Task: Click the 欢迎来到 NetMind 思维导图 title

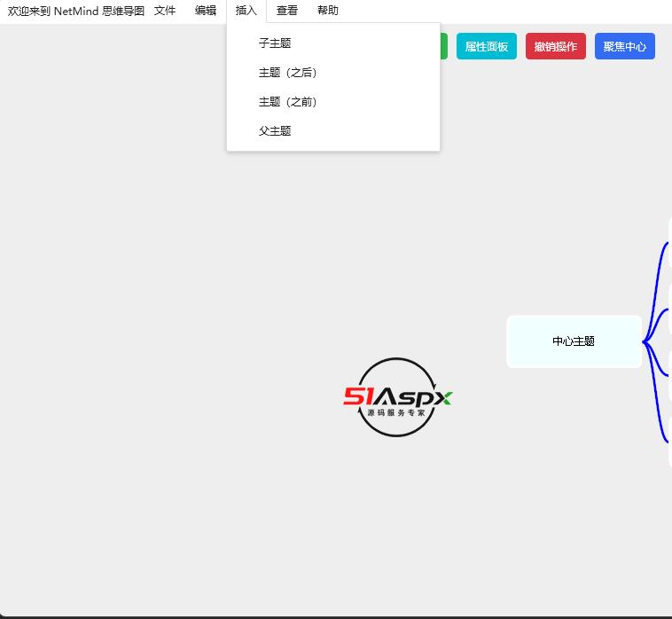Action: [76, 11]
